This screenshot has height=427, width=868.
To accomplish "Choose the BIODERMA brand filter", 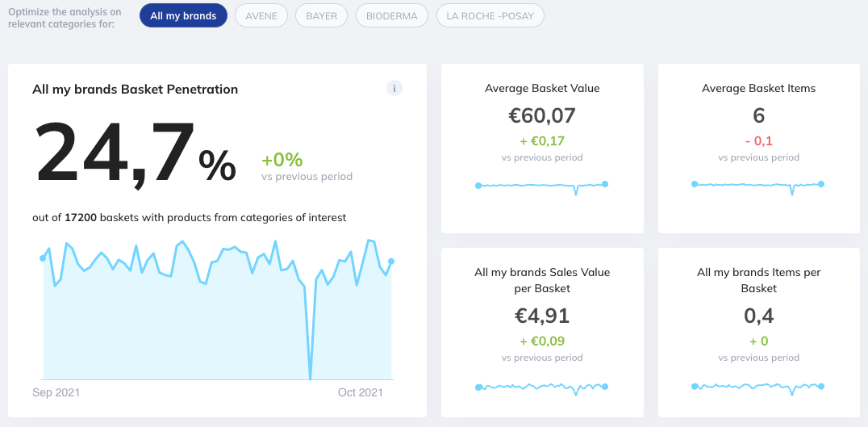I will coord(392,15).
